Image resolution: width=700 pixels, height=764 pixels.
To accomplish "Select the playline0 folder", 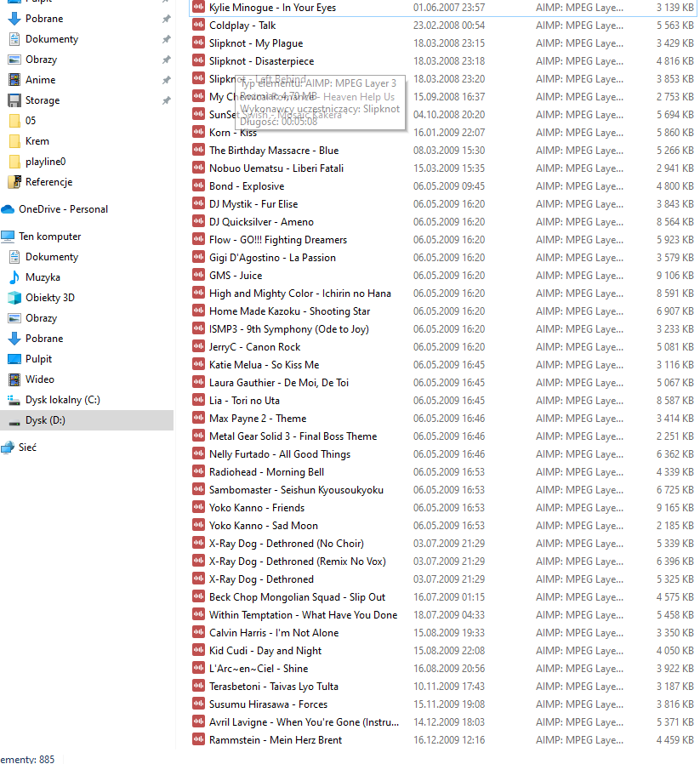I will click(x=45, y=162).
